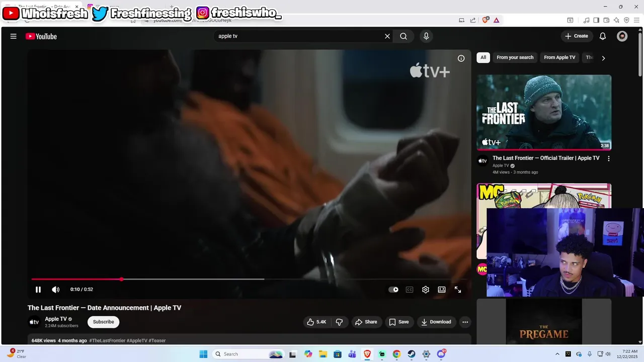
Task: Mute the video volume
Action: pos(56,290)
